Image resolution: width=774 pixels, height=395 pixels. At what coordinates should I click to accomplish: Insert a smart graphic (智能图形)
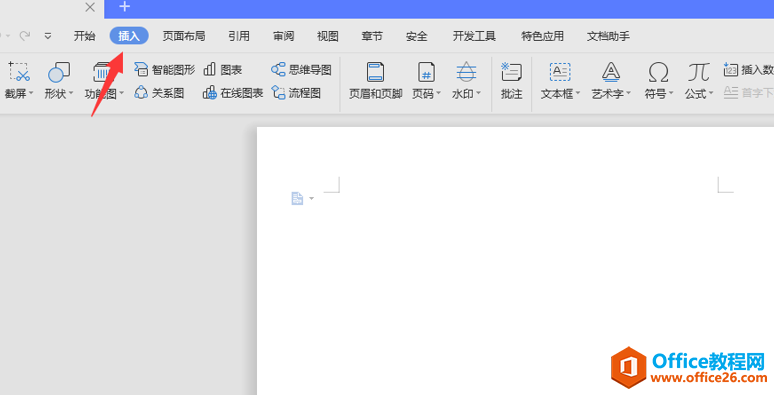click(164, 70)
